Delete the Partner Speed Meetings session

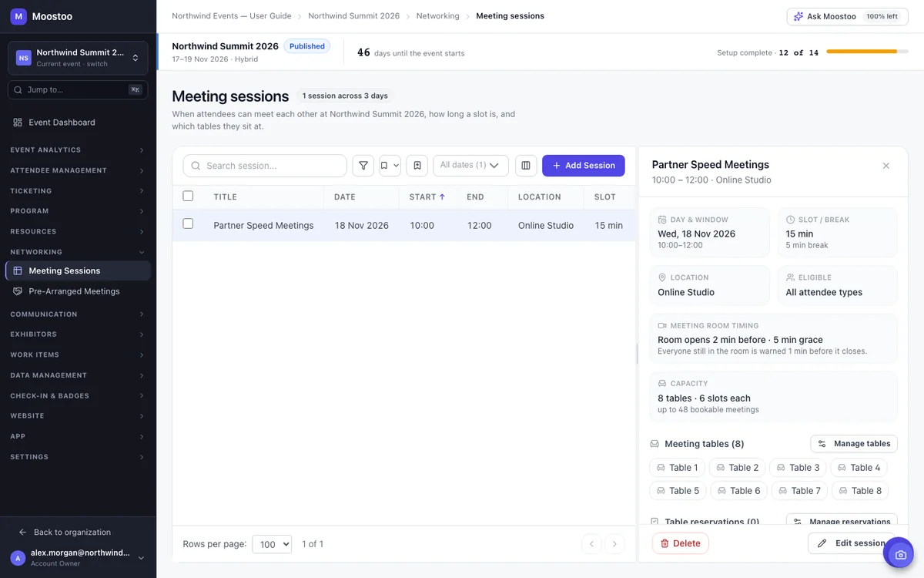(681, 543)
